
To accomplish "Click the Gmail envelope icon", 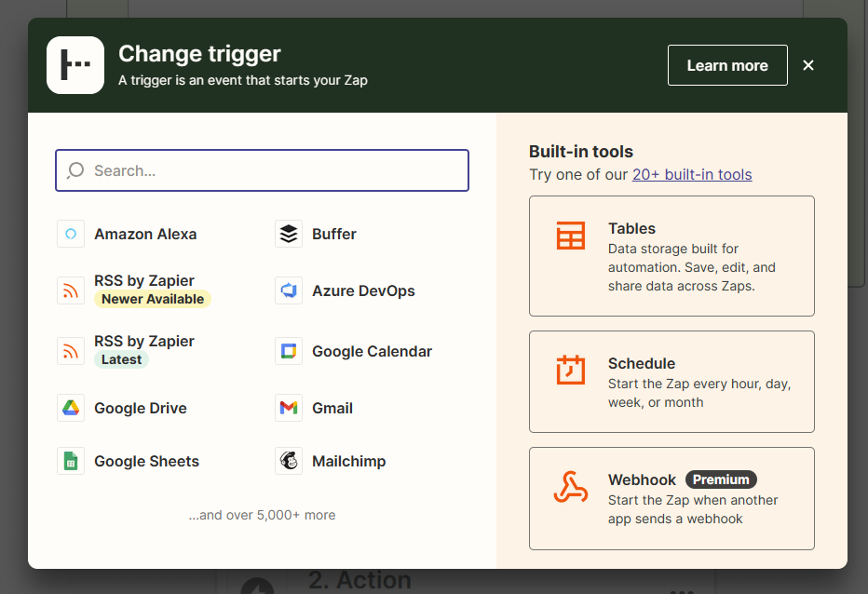I will click(289, 408).
